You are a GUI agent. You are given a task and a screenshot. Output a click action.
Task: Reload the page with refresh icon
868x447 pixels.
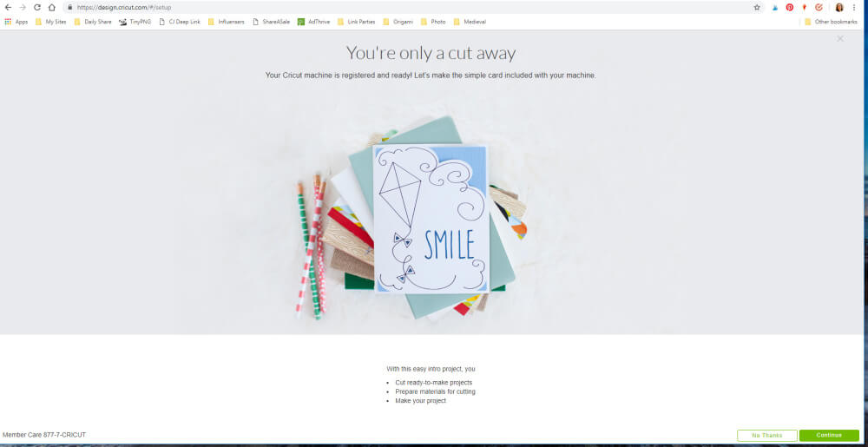tap(37, 7)
